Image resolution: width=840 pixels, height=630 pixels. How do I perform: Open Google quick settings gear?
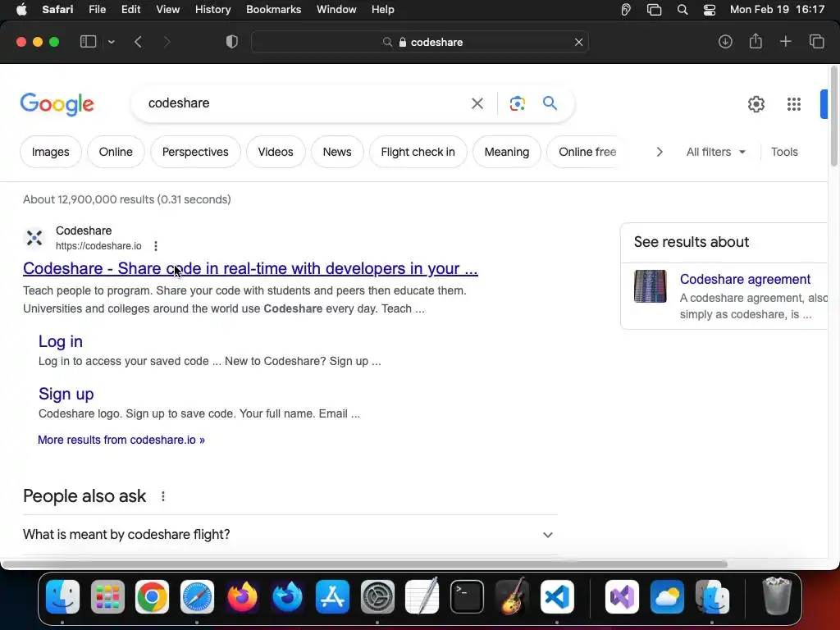click(756, 104)
